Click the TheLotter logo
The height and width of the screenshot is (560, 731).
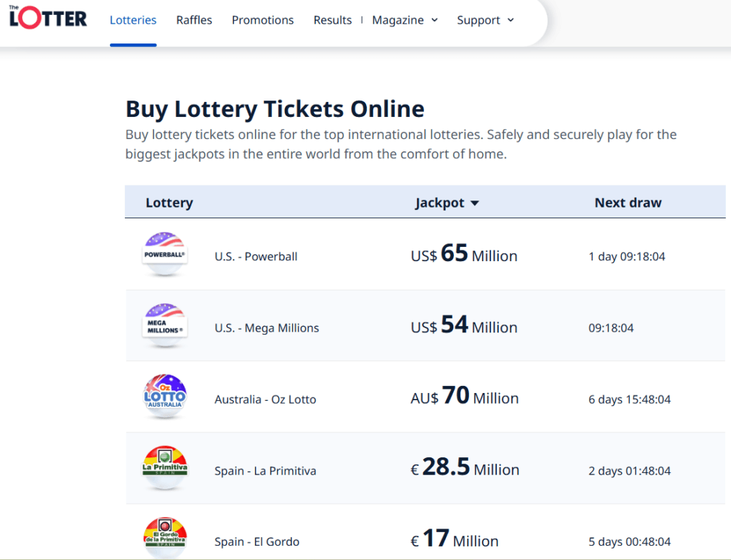click(48, 17)
